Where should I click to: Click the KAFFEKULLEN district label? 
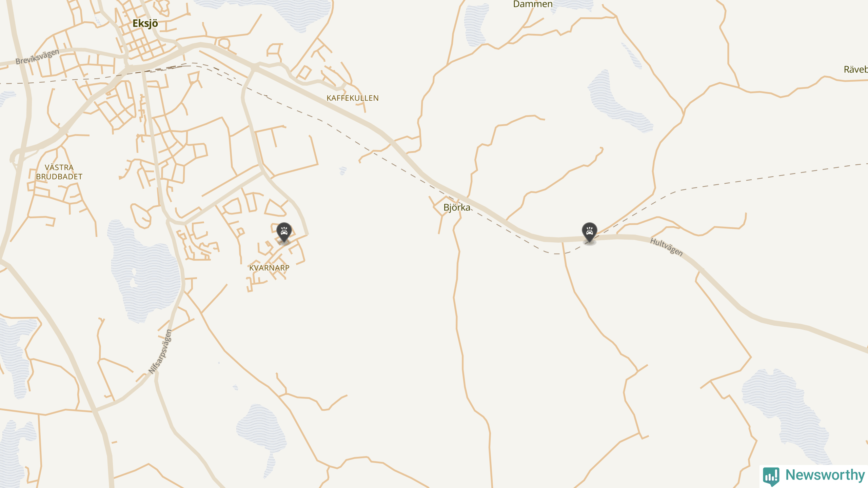click(353, 98)
